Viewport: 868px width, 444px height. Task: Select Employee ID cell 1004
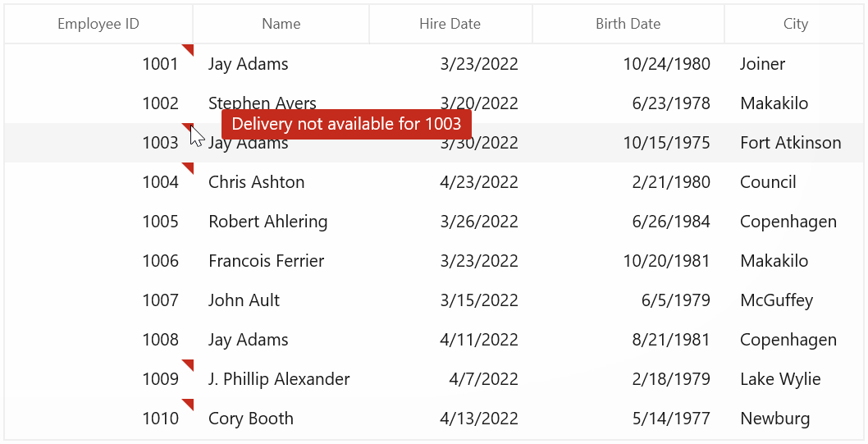click(x=98, y=182)
